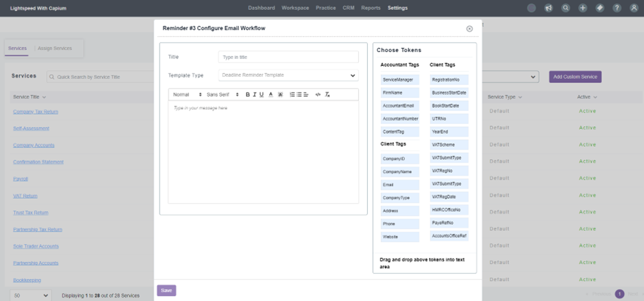Select the ContentTag token
Screen dimensions: 644x301
tap(399, 132)
